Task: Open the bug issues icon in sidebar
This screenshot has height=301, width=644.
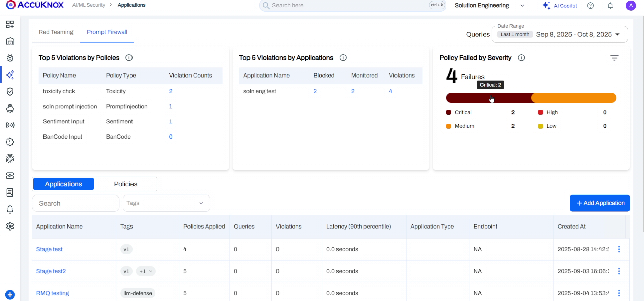Action: 10,58
